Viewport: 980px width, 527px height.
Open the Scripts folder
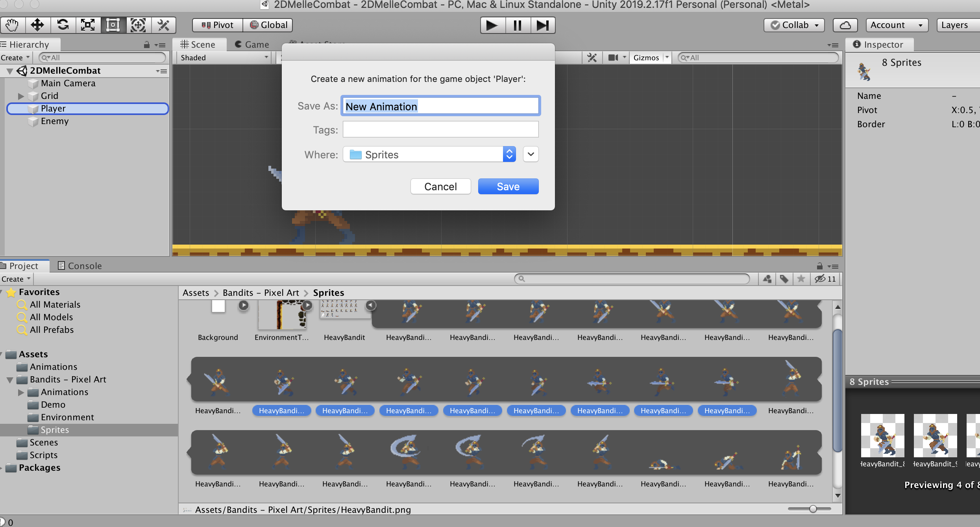[x=44, y=455]
